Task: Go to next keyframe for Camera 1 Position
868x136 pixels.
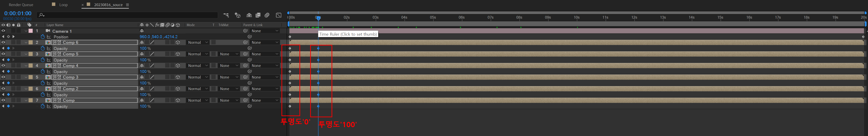Action: (x=13, y=37)
